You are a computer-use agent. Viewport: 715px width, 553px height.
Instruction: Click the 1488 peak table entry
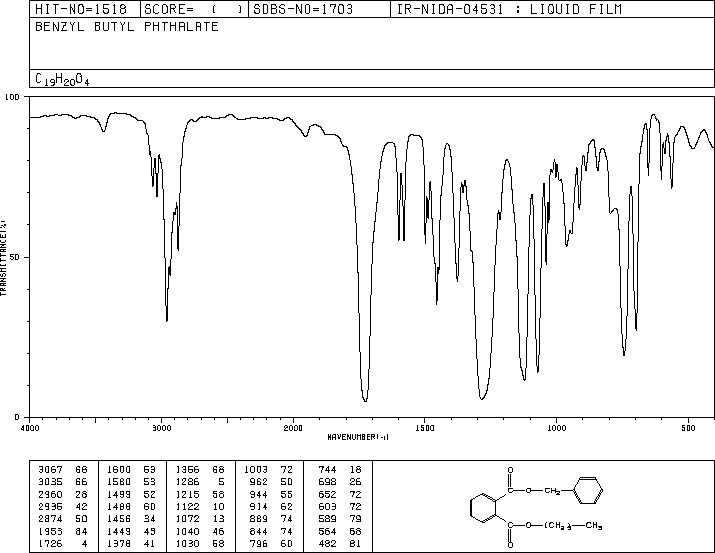(x=131, y=506)
